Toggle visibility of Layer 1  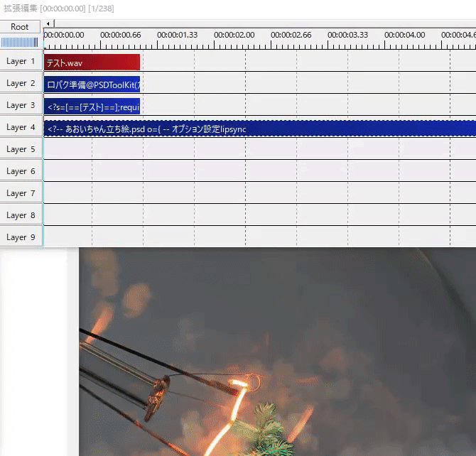[21, 61]
